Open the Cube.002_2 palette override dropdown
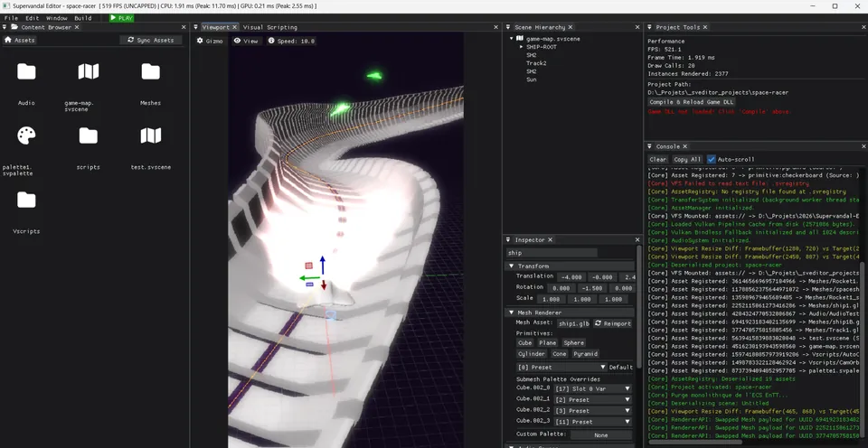868x448 pixels. pyautogui.click(x=592, y=411)
